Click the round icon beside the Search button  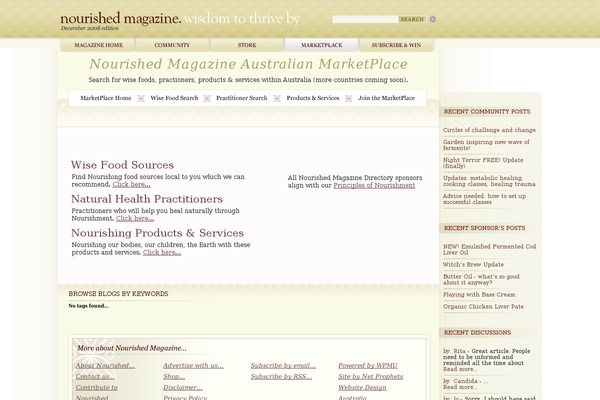click(433, 19)
